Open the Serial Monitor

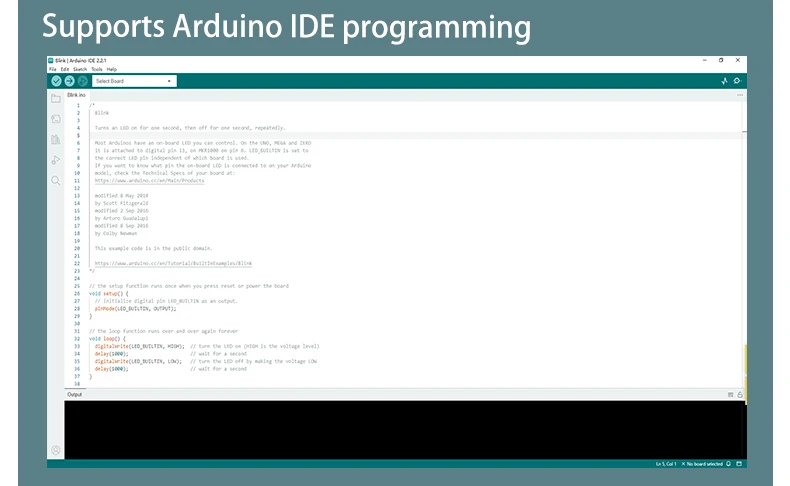[737, 81]
